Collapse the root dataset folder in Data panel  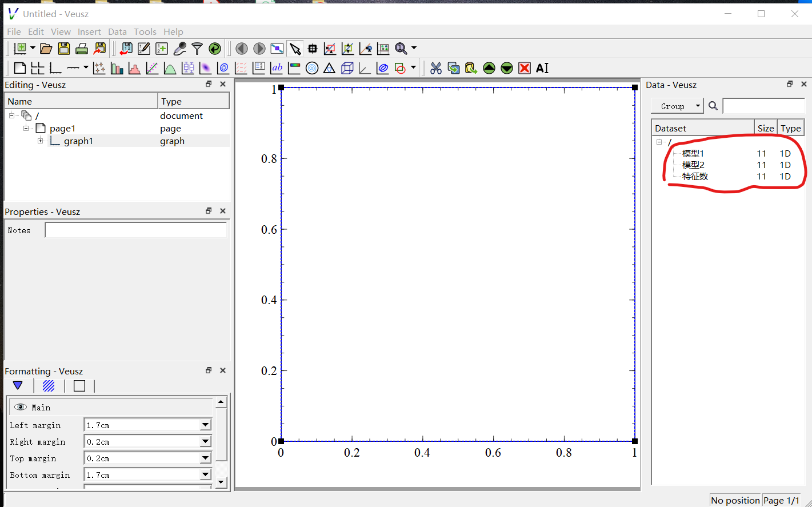pyautogui.click(x=659, y=142)
